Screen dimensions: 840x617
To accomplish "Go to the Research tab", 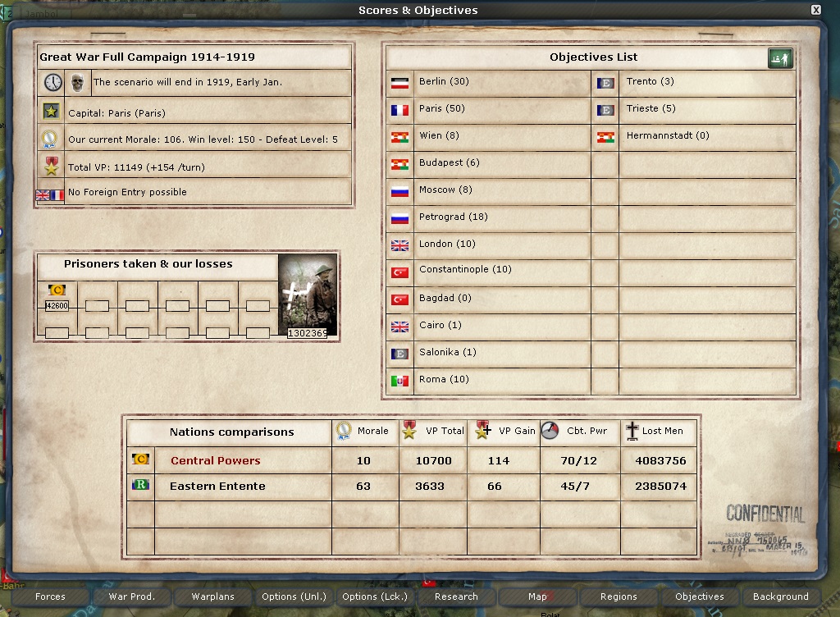I will point(456,596).
